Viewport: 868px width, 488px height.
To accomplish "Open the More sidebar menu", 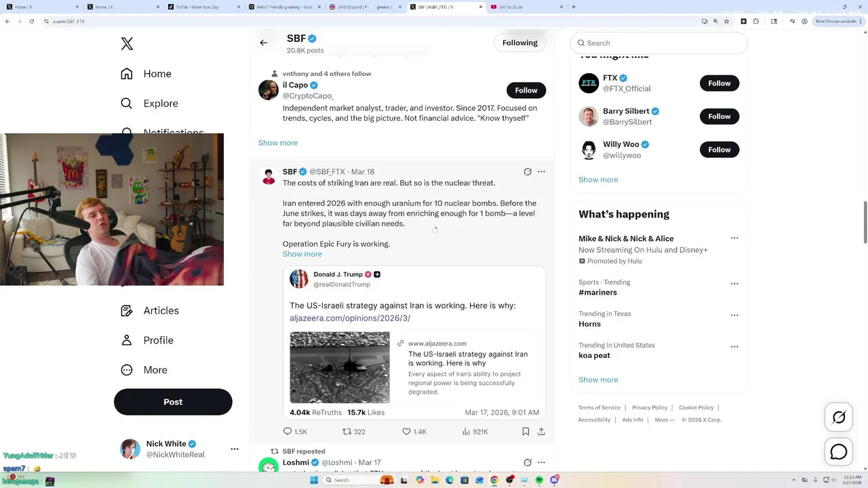I will (x=144, y=370).
